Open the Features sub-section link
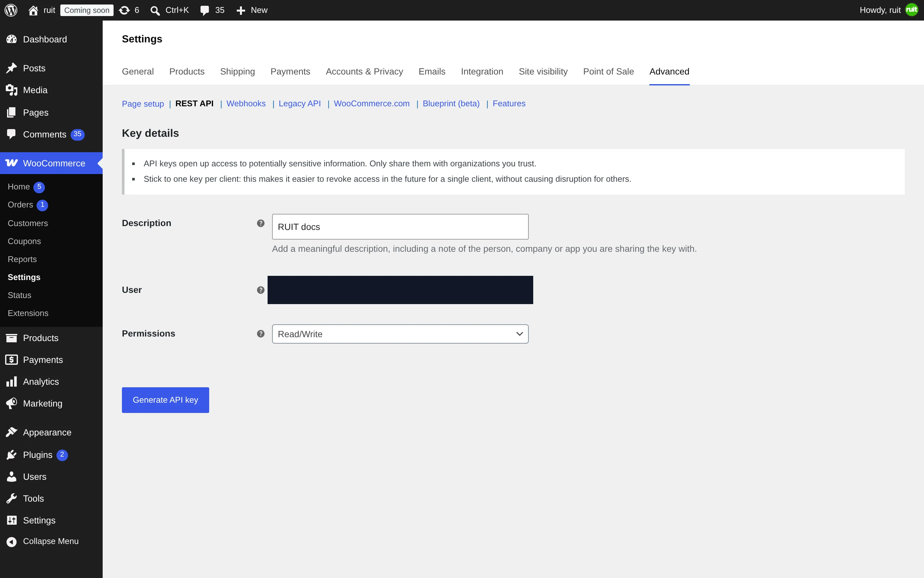 (x=509, y=104)
